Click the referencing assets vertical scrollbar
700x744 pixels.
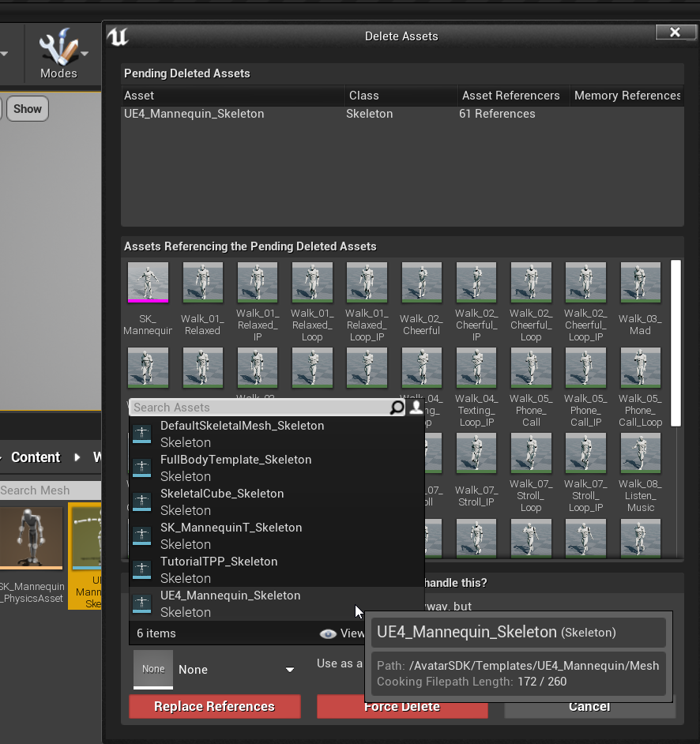pyautogui.click(x=676, y=343)
